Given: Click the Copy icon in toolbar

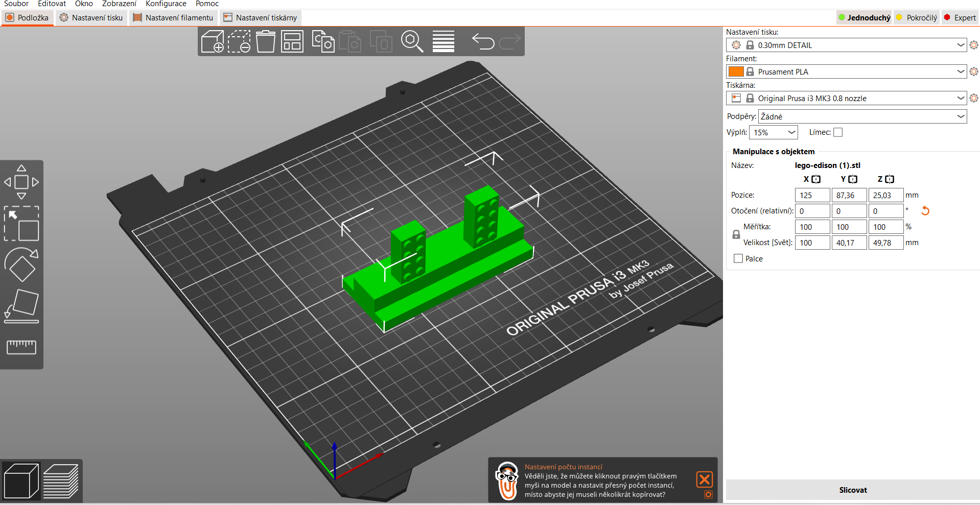Looking at the screenshot, I should 323,41.
